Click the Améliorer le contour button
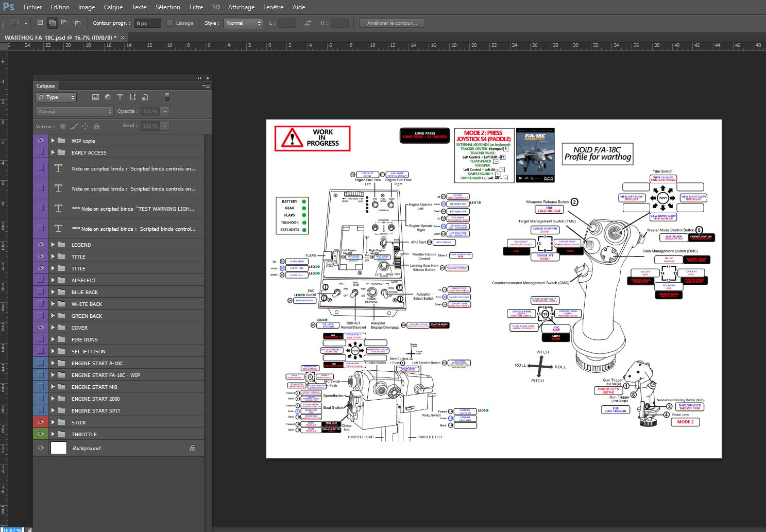 pos(391,23)
